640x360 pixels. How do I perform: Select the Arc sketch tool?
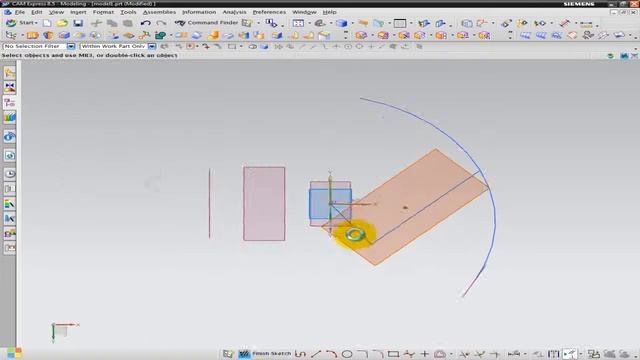pyautogui.click(x=331, y=354)
